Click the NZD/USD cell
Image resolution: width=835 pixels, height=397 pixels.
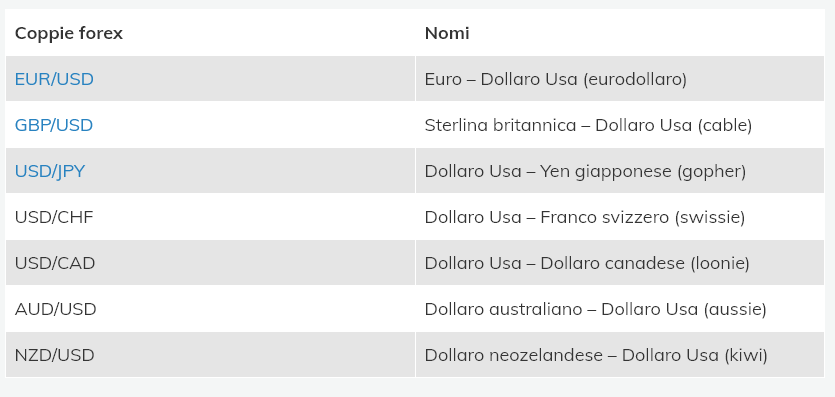[x=210, y=355]
